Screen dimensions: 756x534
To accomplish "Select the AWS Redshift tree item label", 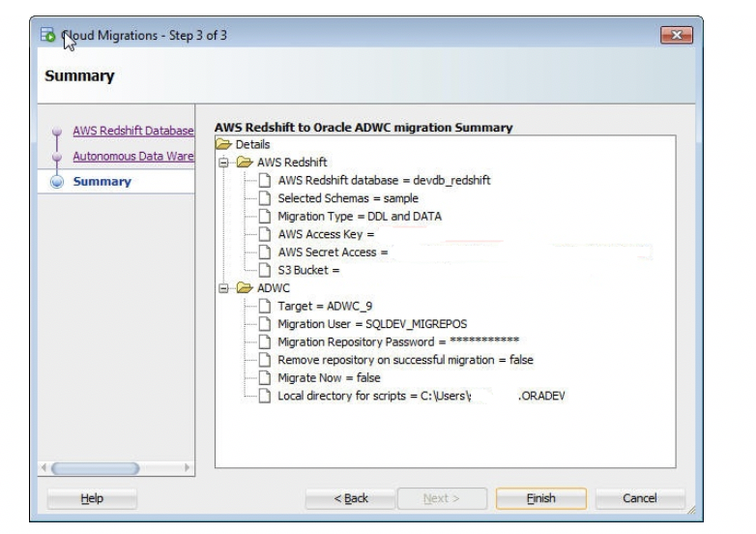I will 292,163.
